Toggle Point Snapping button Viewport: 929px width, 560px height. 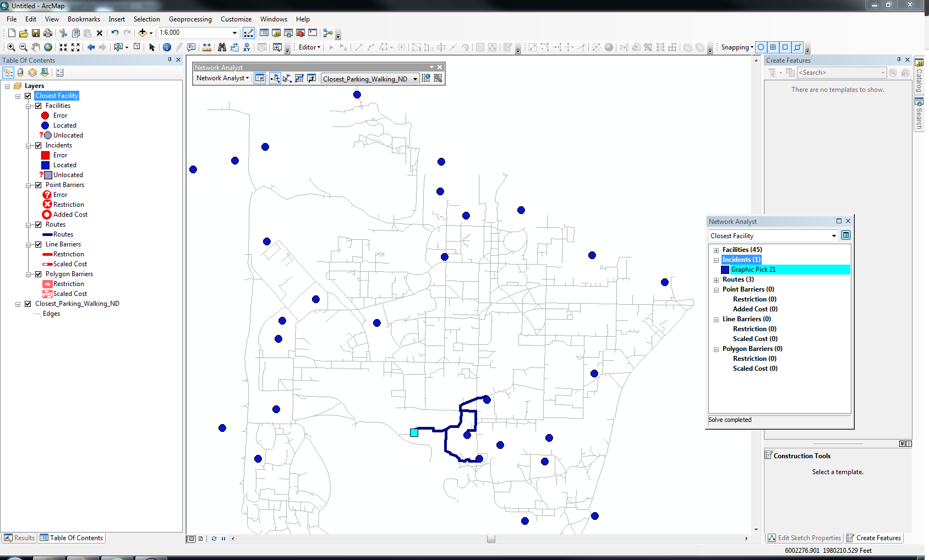coord(761,47)
